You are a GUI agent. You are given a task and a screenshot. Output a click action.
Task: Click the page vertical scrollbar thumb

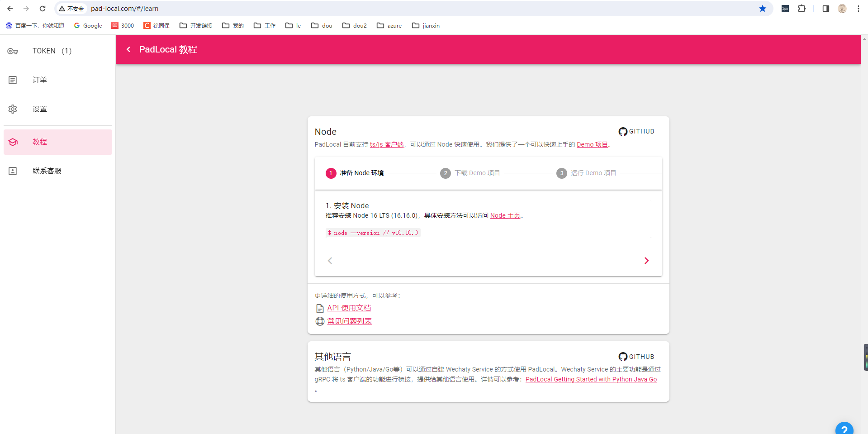(x=866, y=357)
